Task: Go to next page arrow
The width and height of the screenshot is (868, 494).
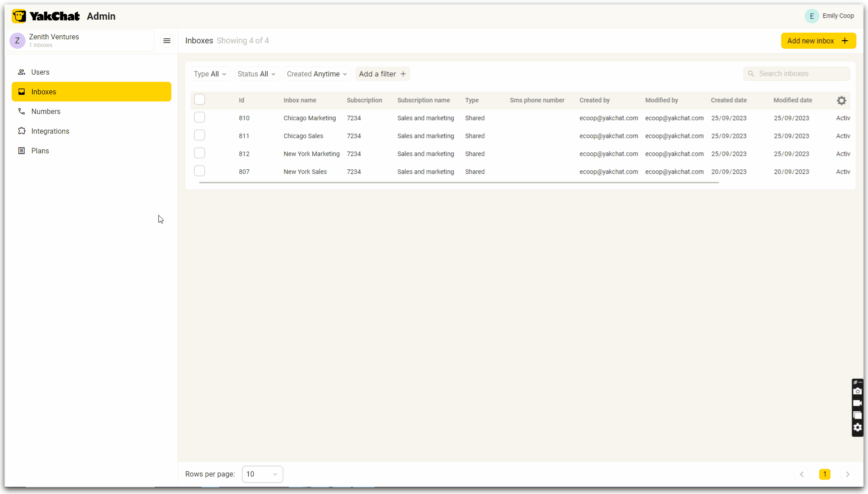Action: coord(847,474)
